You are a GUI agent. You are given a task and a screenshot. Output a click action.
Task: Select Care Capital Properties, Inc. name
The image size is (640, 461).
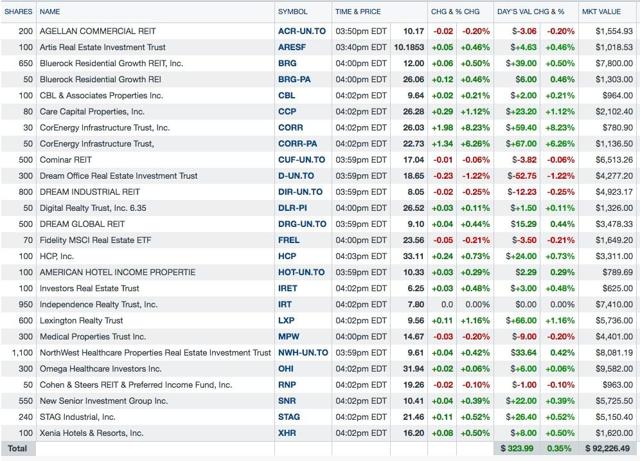click(x=92, y=111)
